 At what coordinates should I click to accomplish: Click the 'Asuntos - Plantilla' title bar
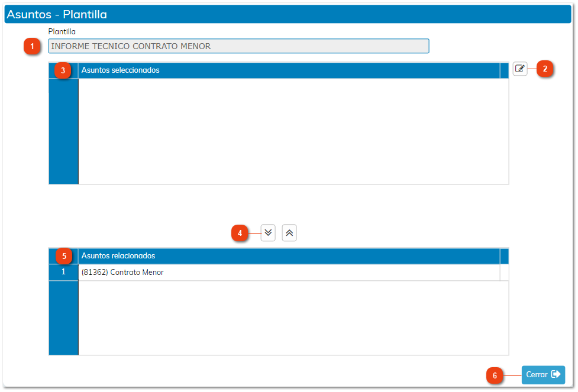[289, 14]
